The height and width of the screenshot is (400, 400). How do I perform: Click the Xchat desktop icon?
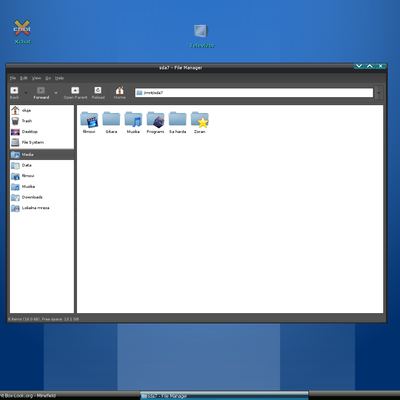[x=22, y=32]
